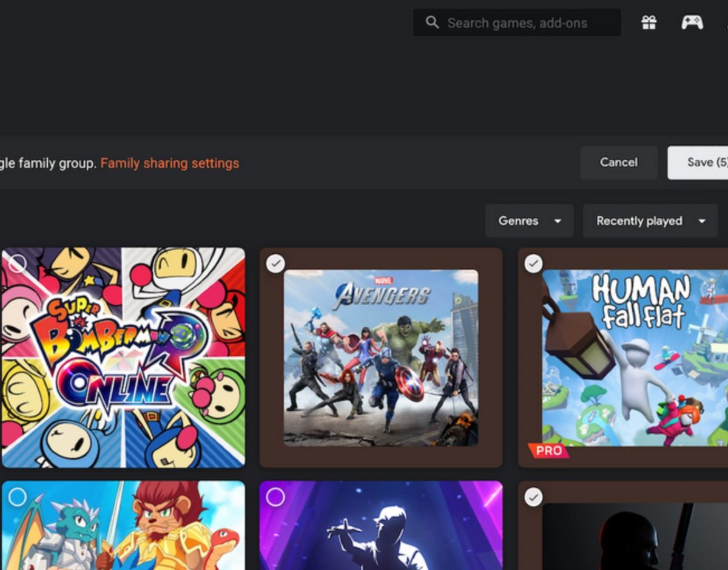Uncheck Marvel's Avengers selection circle
This screenshot has width=728, height=570.
pyautogui.click(x=275, y=263)
